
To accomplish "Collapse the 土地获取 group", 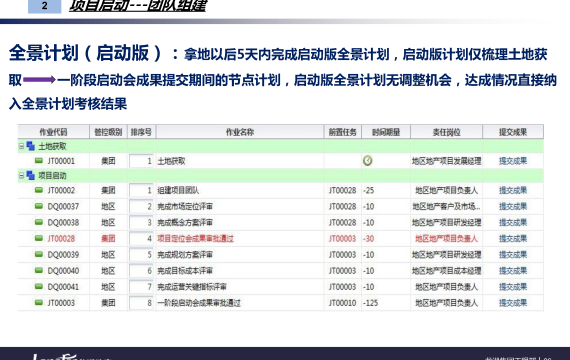I will point(21,146).
